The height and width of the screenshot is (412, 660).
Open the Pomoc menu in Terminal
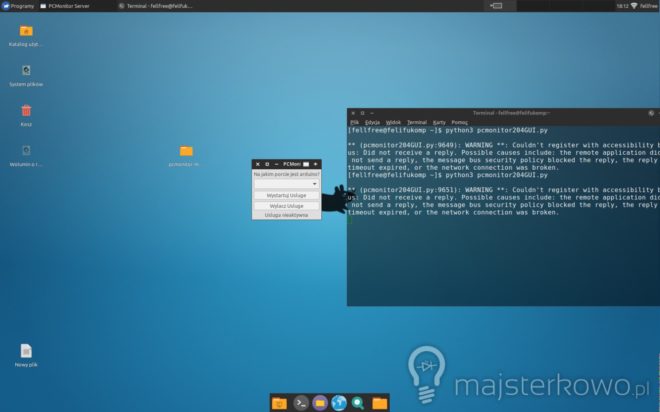click(459, 122)
